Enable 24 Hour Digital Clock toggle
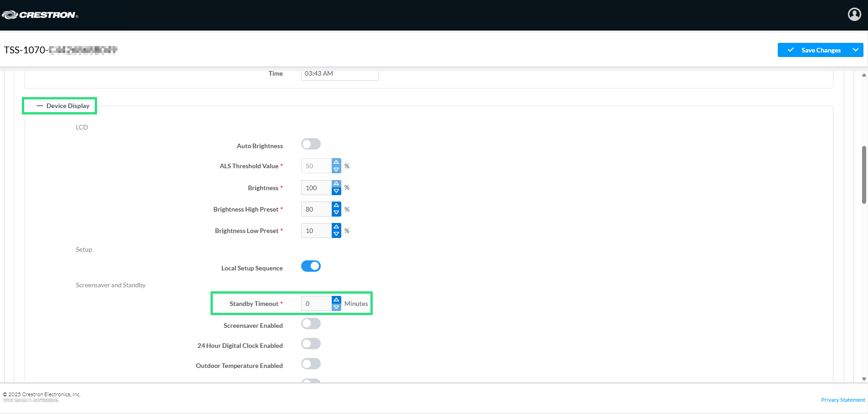The image size is (868, 414). (x=311, y=344)
